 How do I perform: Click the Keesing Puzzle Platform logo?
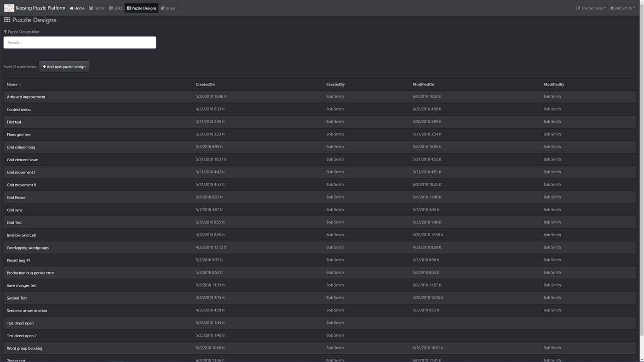click(9, 8)
